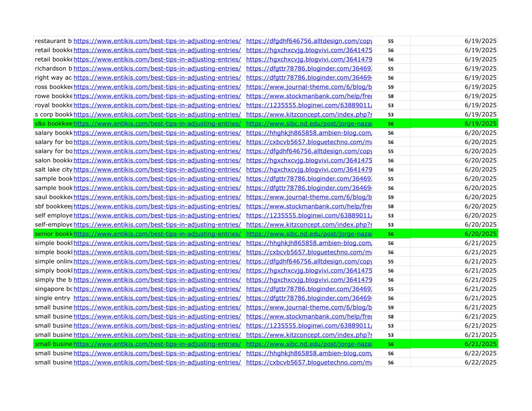Open alltdesign link in restaurant row
This screenshot has width=532, height=411.
coord(309,41)
